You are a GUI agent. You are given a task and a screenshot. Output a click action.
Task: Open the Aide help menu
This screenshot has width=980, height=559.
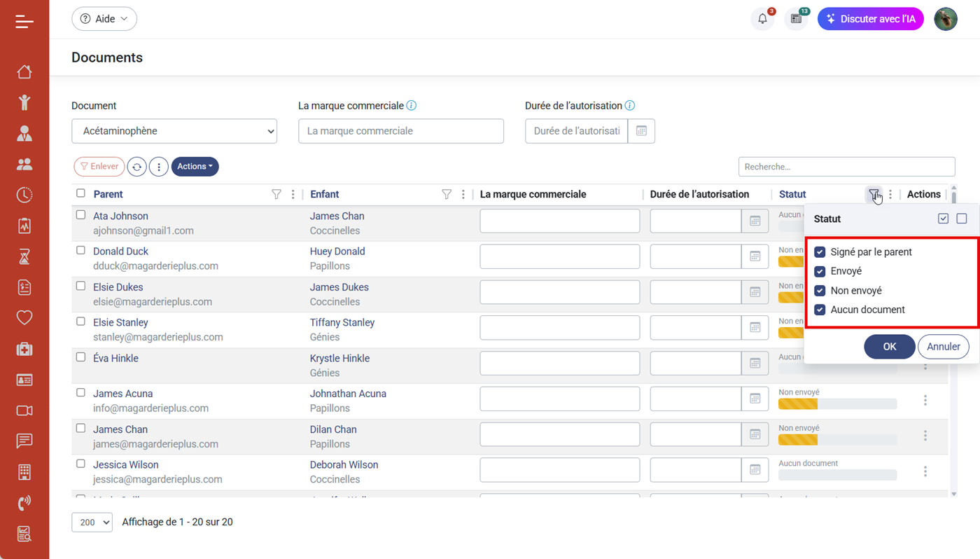click(x=104, y=19)
